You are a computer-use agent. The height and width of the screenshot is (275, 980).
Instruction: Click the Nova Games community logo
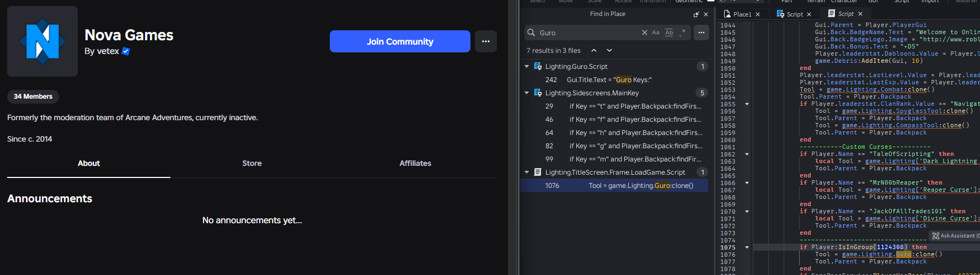tap(42, 41)
